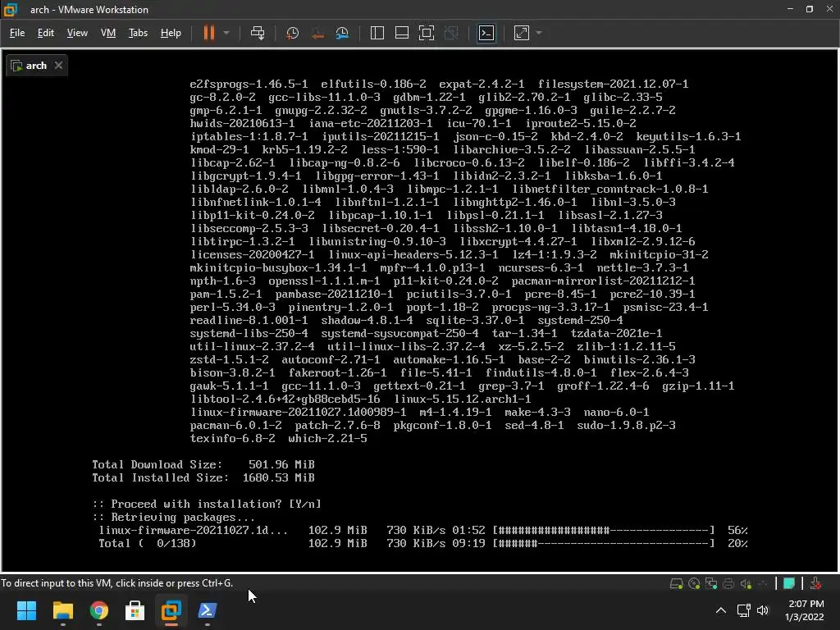The width and height of the screenshot is (840, 630).
Task: Click the linux-firmware download progress bar
Action: click(604, 531)
